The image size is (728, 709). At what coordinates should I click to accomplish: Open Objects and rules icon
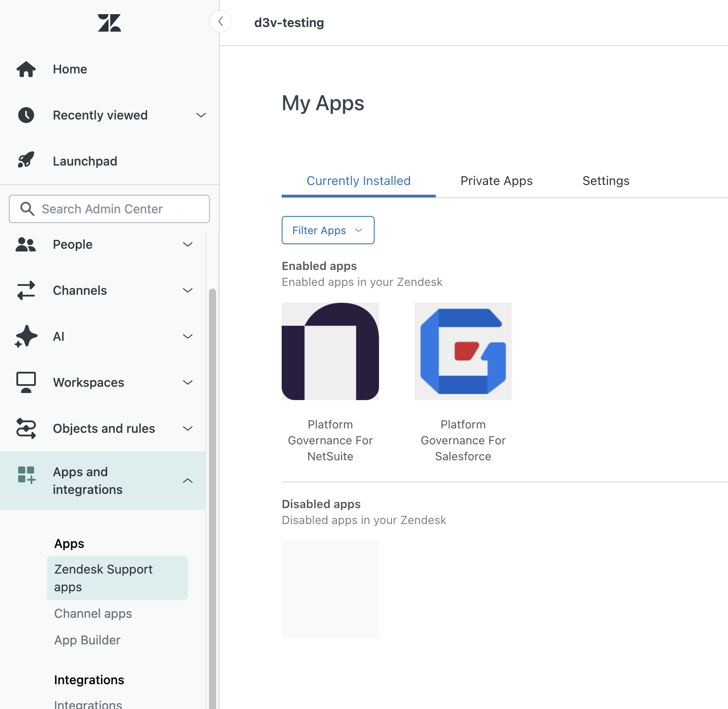tap(26, 428)
